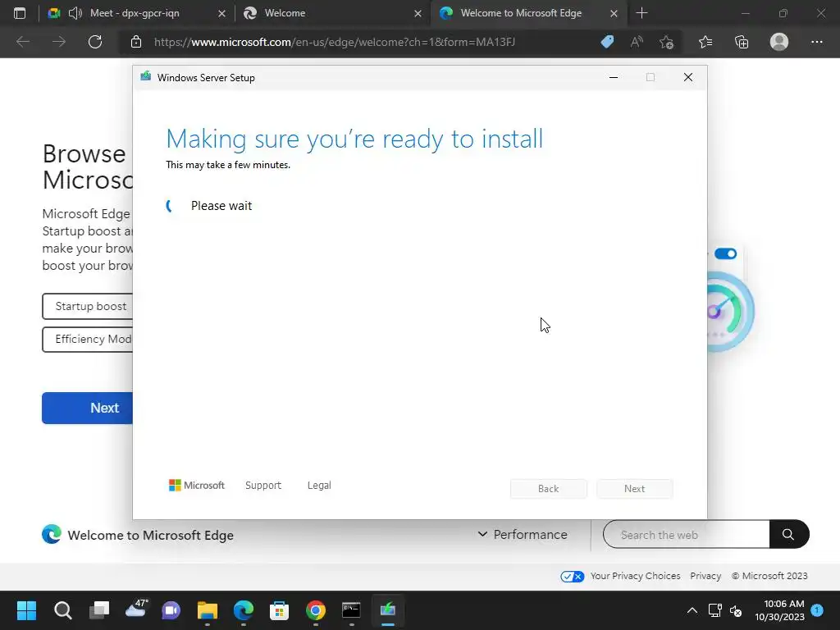840x630 pixels.
Task: Open the Command Prompt taskbar icon
Action: pyautogui.click(x=351, y=610)
